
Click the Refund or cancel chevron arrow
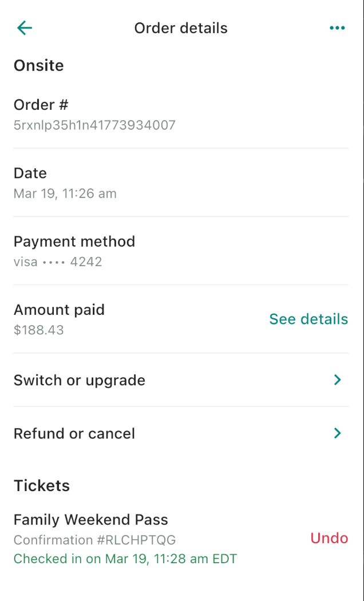point(338,433)
